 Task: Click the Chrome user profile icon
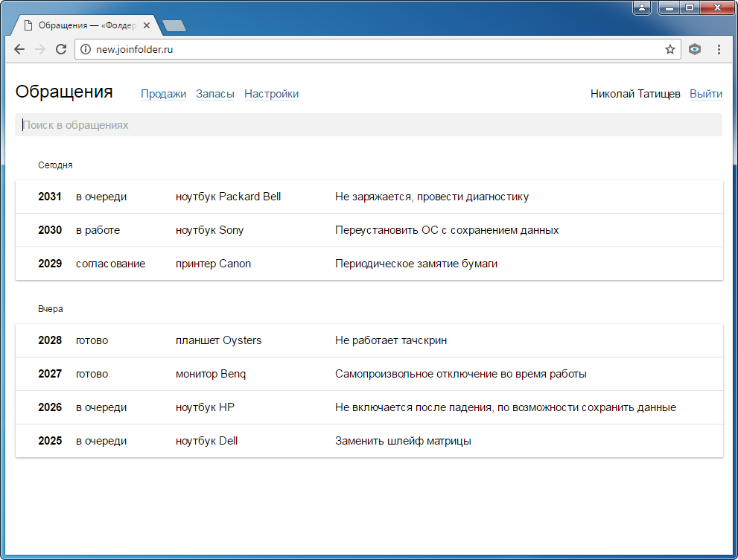pyautogui.click(x=642, y=7)
